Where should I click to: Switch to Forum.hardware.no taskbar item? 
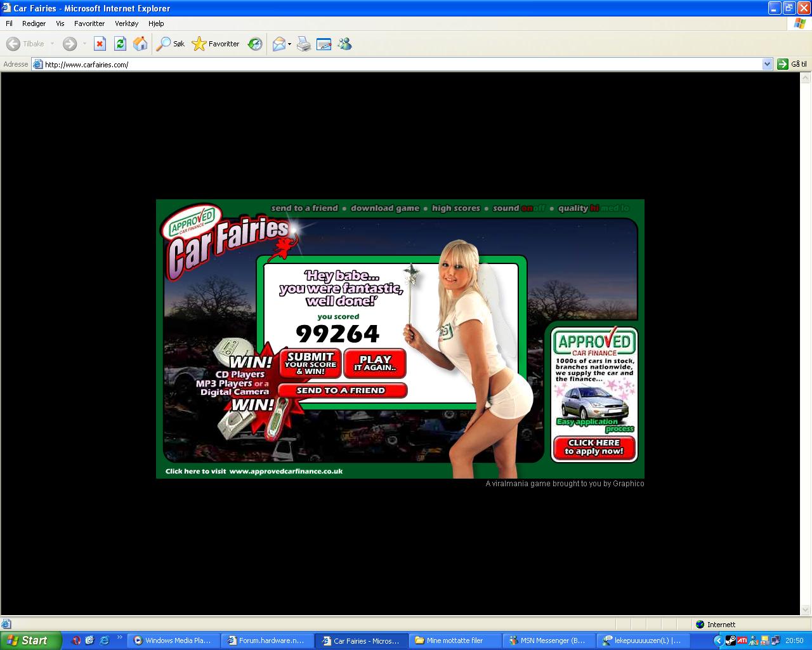[266, 640]
